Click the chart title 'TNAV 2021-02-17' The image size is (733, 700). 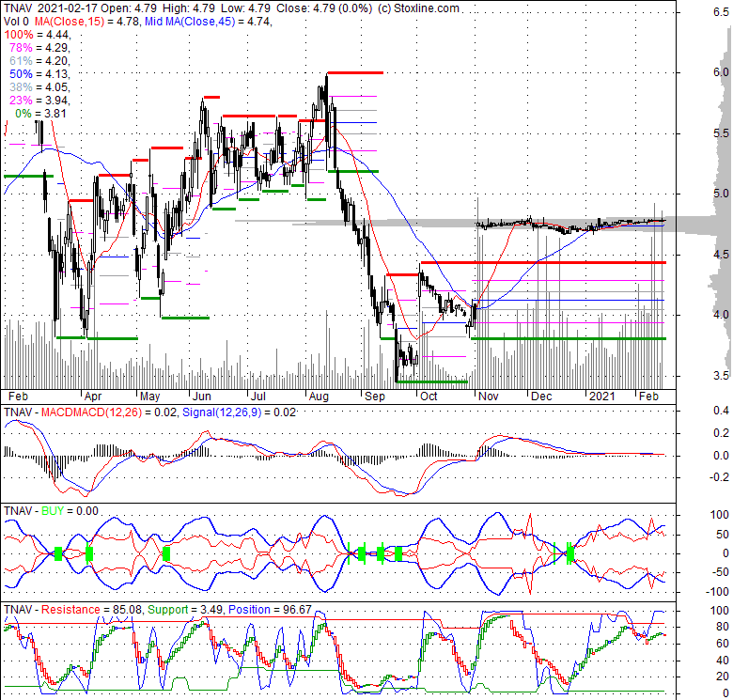tap(51, 8)
